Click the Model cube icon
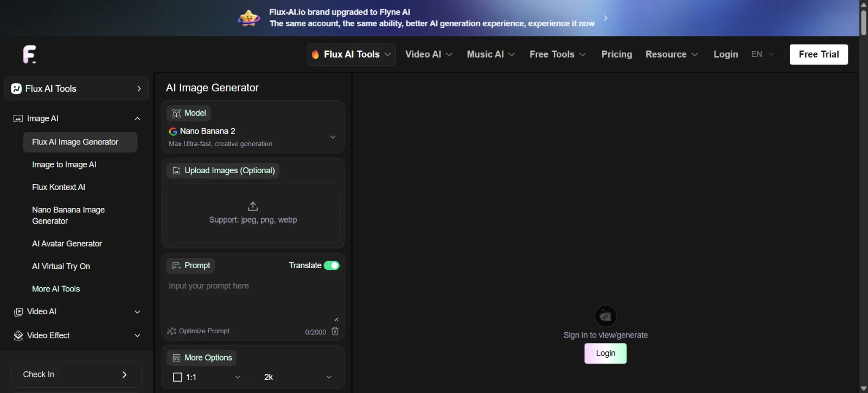Image resolution: width=868 pixels, height=393 pixels. tap(176, 113)
